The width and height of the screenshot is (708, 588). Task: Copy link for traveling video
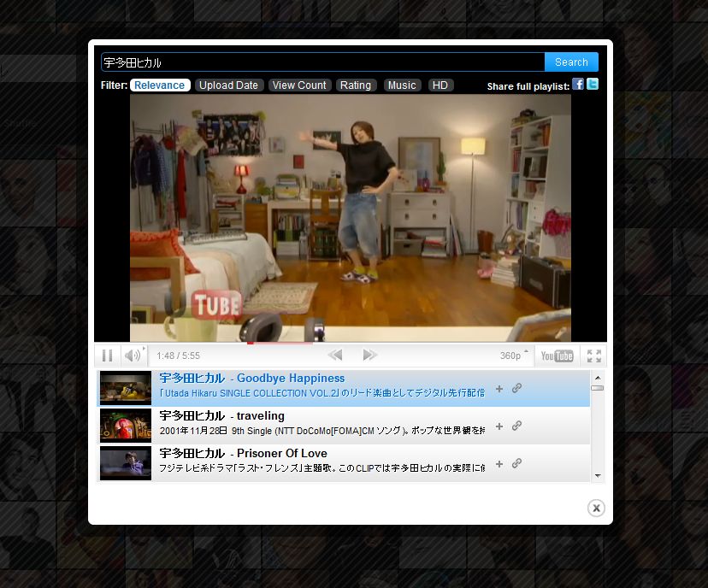click(x=517, y=426)
